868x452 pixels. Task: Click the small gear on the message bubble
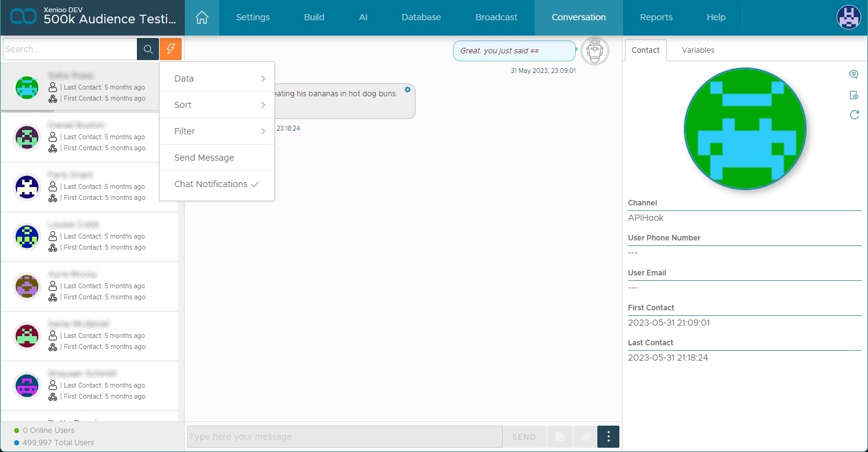[408, 90]
